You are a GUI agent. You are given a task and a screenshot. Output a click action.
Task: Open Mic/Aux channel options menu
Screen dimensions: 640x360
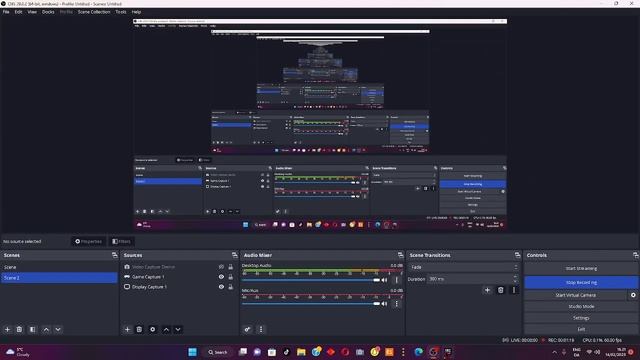[396, 304]
